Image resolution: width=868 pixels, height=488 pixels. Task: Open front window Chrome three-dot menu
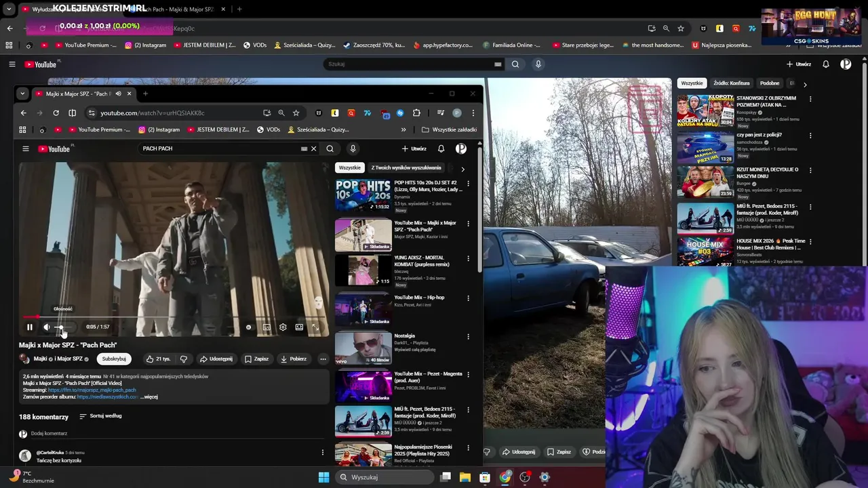(x=473, y=113)
